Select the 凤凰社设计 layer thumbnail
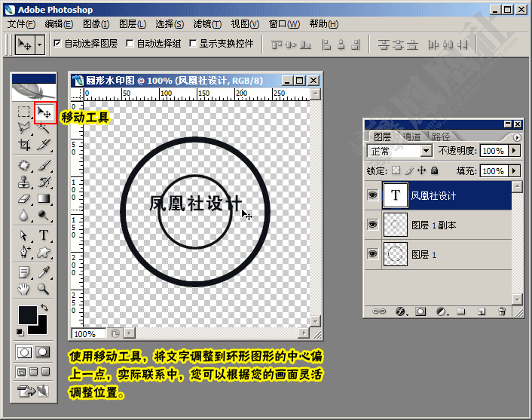Viewport: 532px width, 420px height. [x=396, y=195]
